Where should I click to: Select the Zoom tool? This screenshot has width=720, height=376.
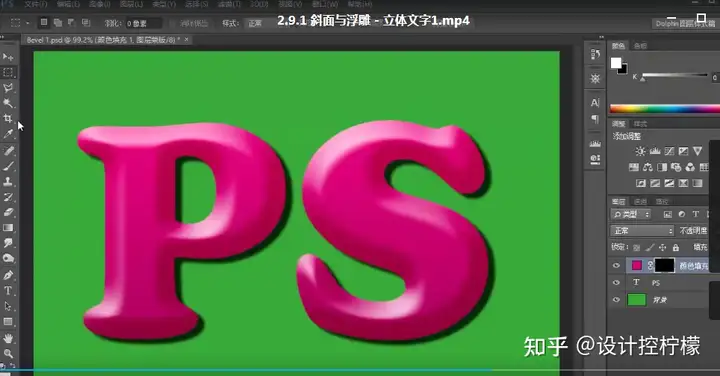pyautogui.click(x=8, y=354)
